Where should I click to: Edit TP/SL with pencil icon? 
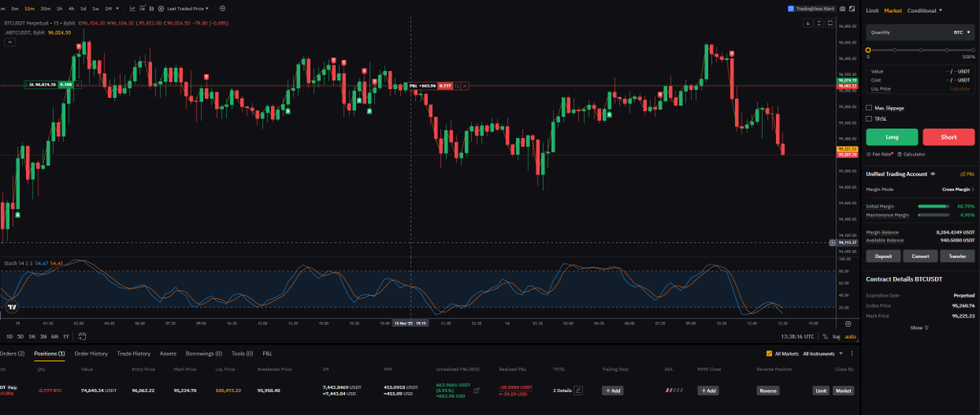(x=578, y=390)
